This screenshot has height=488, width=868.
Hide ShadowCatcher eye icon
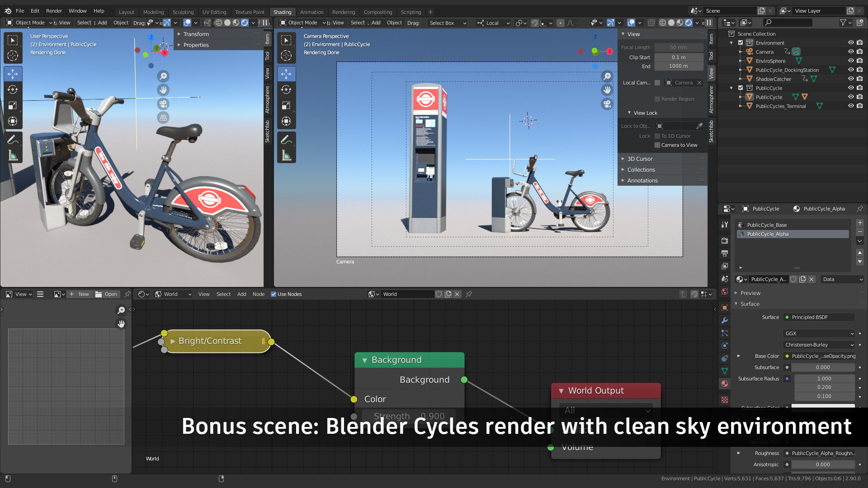[x=850, y=79]
